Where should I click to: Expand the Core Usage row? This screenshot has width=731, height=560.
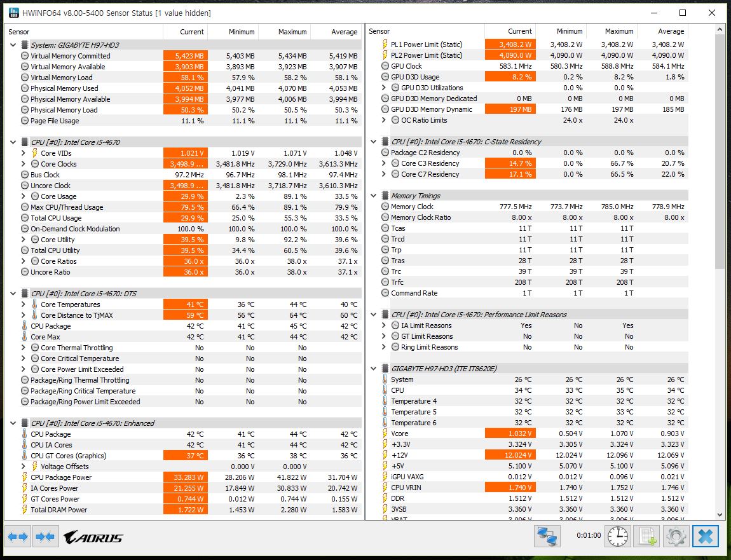24,196
